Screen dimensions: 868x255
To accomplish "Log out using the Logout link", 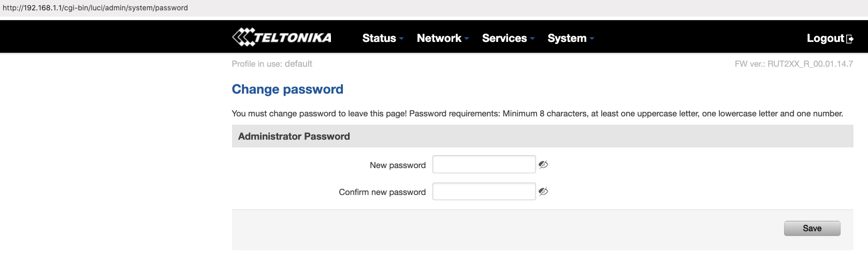I will [825, 38].
